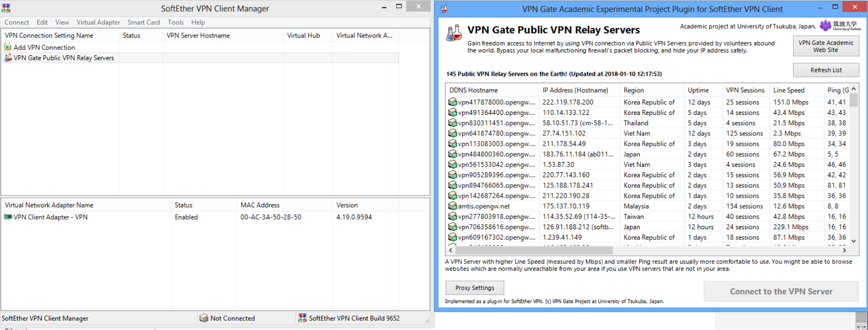
Task: Open the Virtual Adapter menu
Action: [98, 22]
